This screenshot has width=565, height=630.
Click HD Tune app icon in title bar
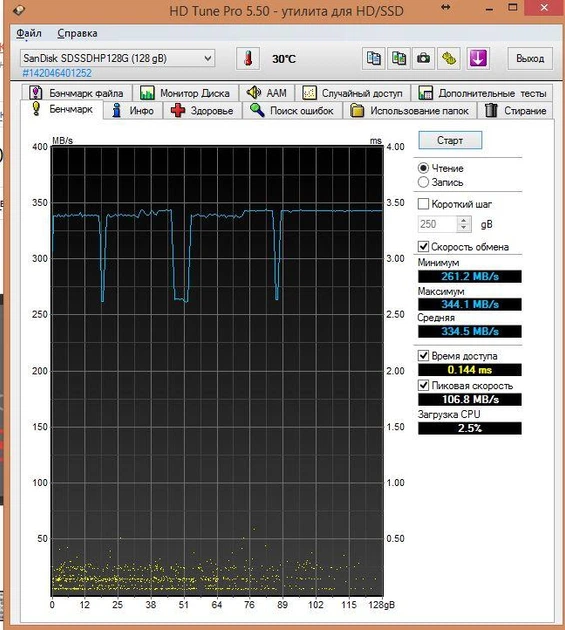pos(19,10)
